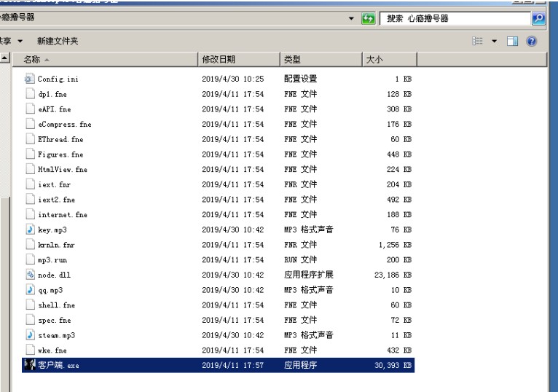Open the Config.ini file icon
This screenshot has width=558, height=392.
30,79
